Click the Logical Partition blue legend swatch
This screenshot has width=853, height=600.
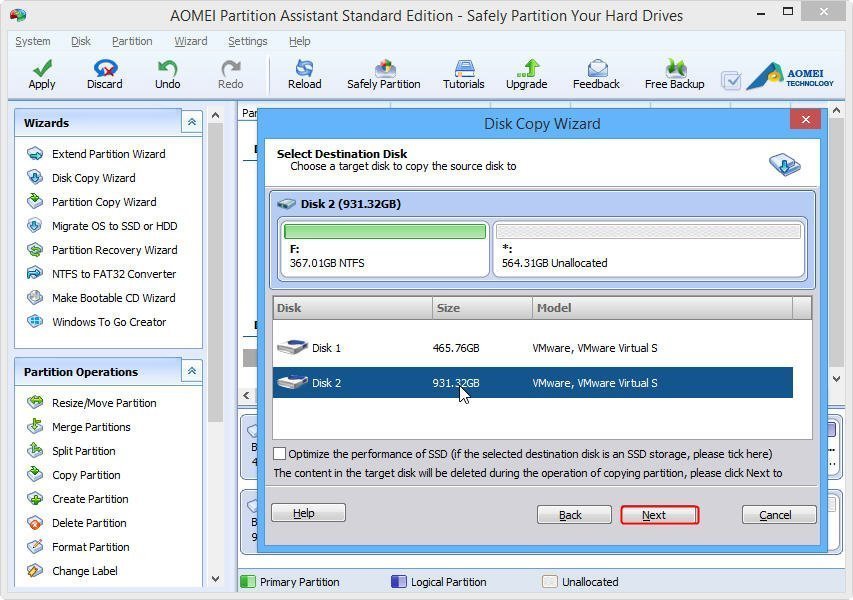pyautogui.click(x=399, y=582)
